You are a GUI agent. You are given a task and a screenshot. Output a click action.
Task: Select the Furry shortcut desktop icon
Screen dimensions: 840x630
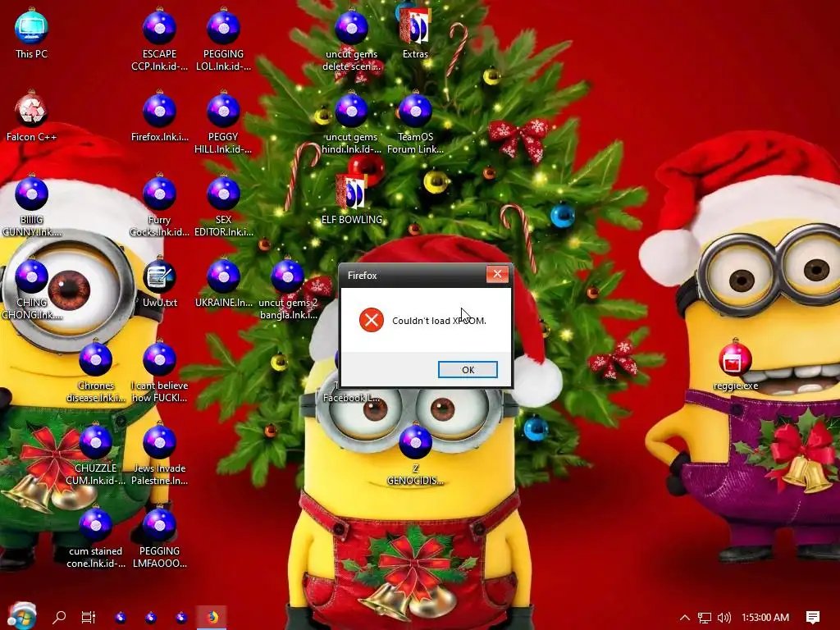[160, 206]
